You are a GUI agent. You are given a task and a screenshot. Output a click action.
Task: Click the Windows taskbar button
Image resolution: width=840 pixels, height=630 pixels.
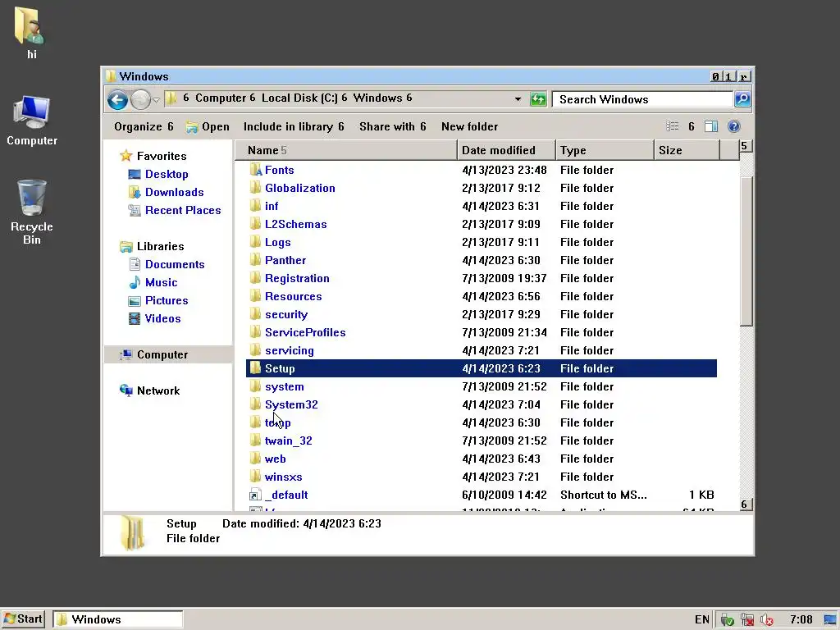coord(118,620)
